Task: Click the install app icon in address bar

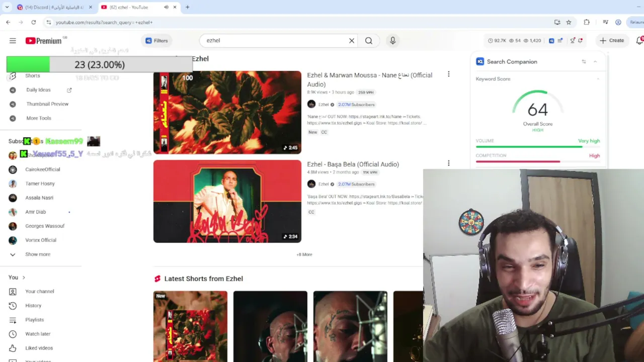Action: 557,22
